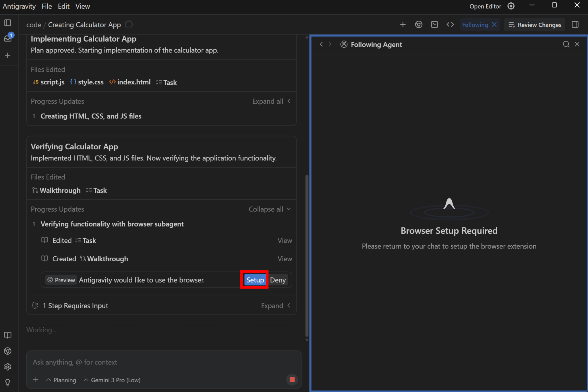Click the lightbulb icon at bottom left

[x=8, y=383]
